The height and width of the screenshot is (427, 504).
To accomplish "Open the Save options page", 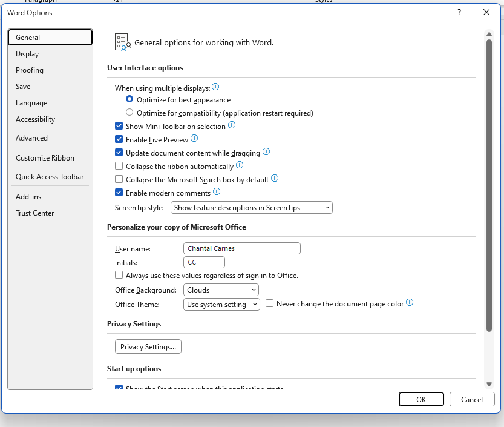I will (50, 87).
